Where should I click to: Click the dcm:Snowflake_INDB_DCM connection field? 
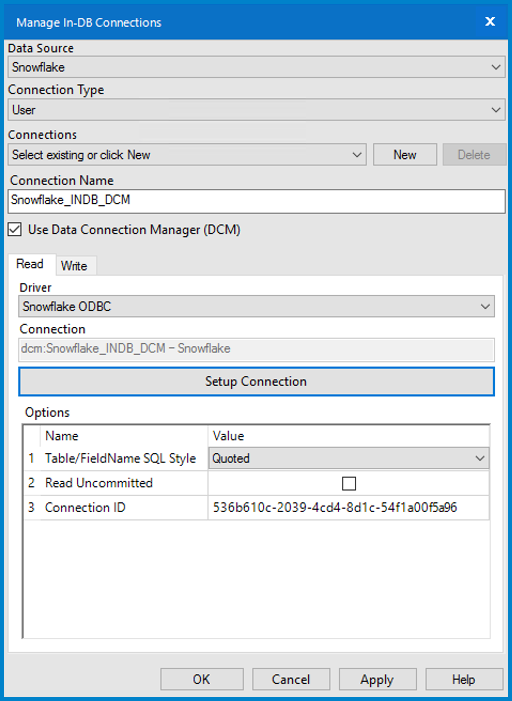(257, 349)
